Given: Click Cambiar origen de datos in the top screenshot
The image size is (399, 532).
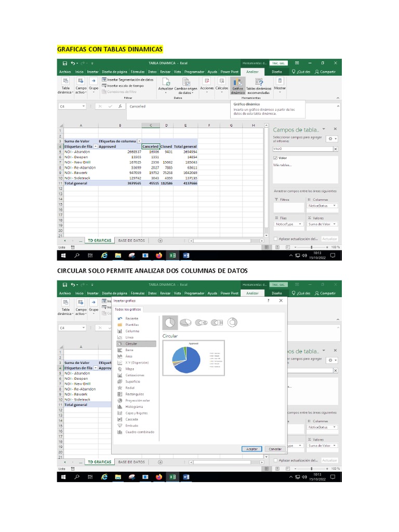Looking at the screenshot, I should click(186, 86).
